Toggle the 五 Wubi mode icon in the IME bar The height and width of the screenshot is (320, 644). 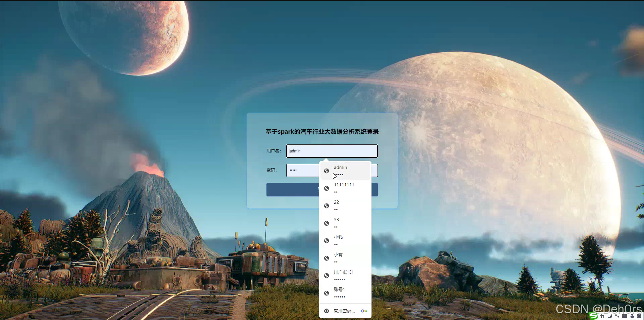[x=602, y=316]
